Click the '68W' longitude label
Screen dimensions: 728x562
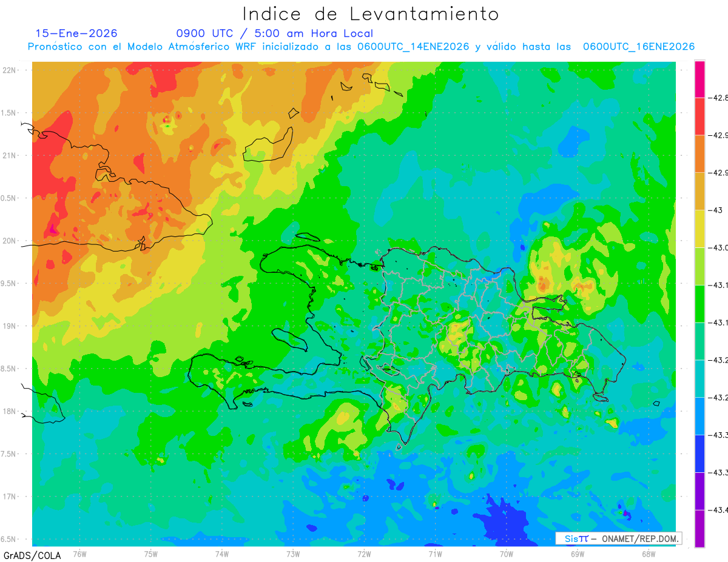point(649,553)
